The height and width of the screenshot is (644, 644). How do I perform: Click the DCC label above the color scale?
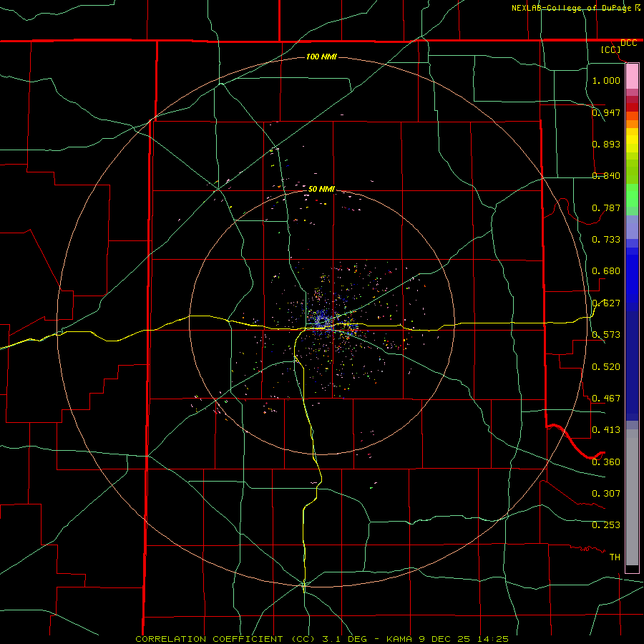coord(629,43)
